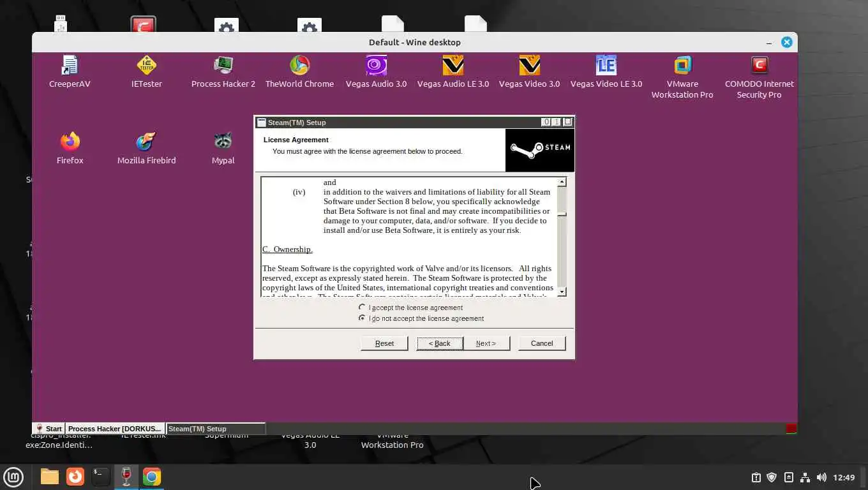Click the Steam logo banner in setup

click(540, 151)
